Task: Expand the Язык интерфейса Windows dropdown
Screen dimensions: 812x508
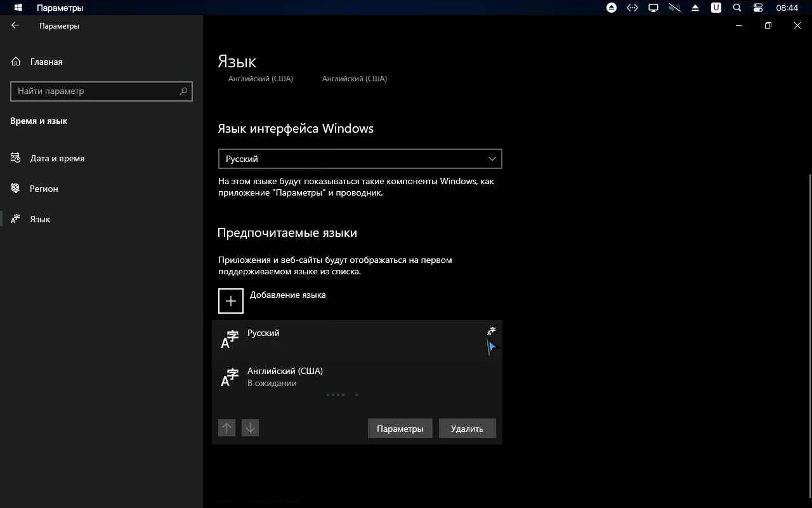Action: (360, 159)
